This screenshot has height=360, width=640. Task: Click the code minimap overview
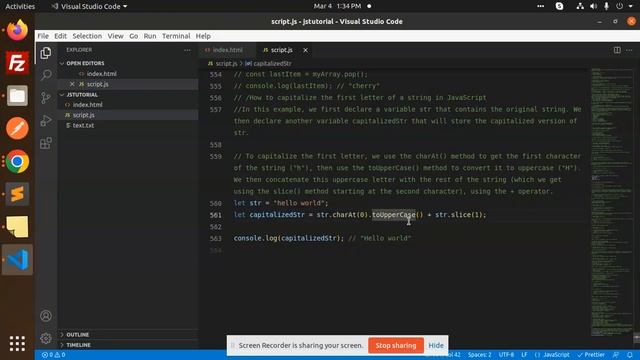pyautogui.click(x=611, y=202)
